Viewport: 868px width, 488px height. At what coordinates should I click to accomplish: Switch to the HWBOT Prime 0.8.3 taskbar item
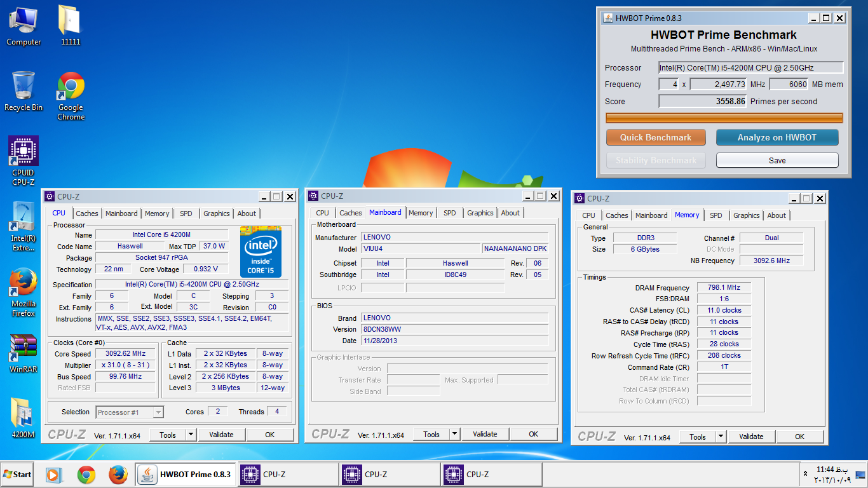point(186,475)
